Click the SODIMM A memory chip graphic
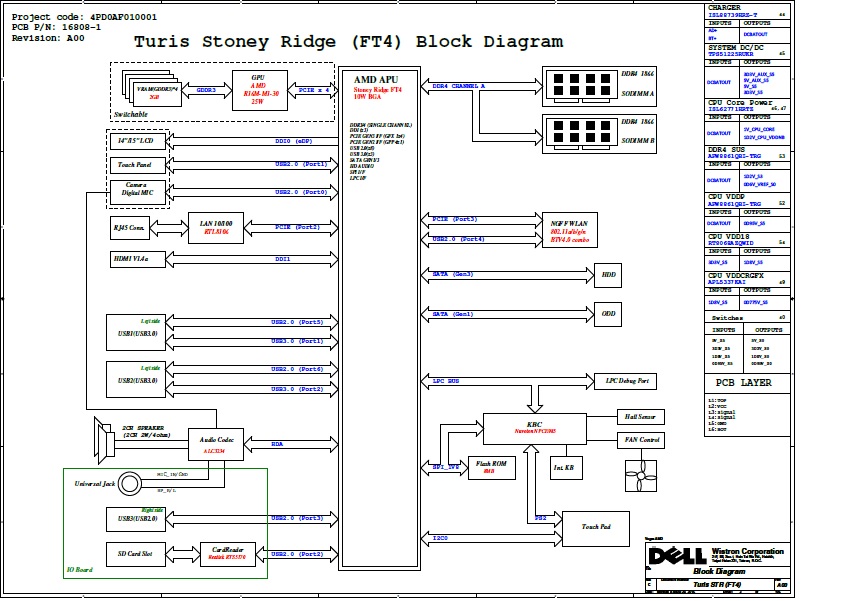This screenshot has height=601, width=851. pyautogui.click(x=581, y=86)
